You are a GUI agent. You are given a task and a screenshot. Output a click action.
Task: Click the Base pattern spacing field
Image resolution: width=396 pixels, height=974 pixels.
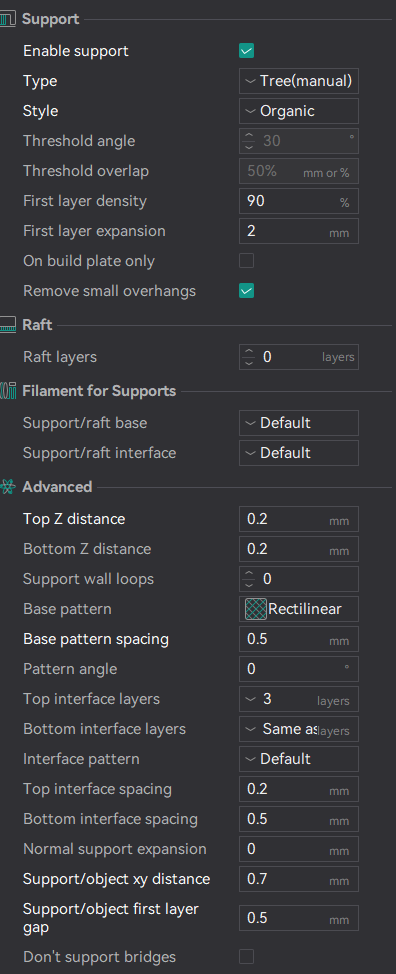click(299, 639)
